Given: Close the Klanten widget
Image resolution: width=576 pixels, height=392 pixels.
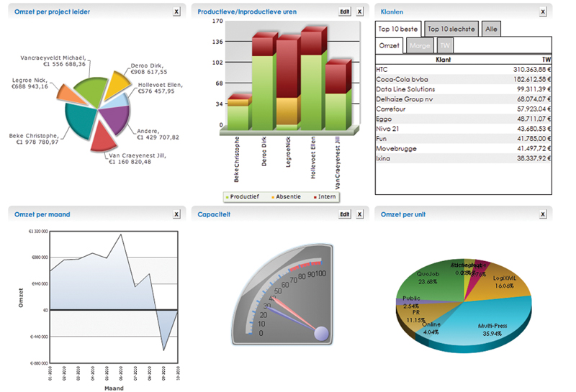Looking at the screenshot, I should tap(543, 12).
